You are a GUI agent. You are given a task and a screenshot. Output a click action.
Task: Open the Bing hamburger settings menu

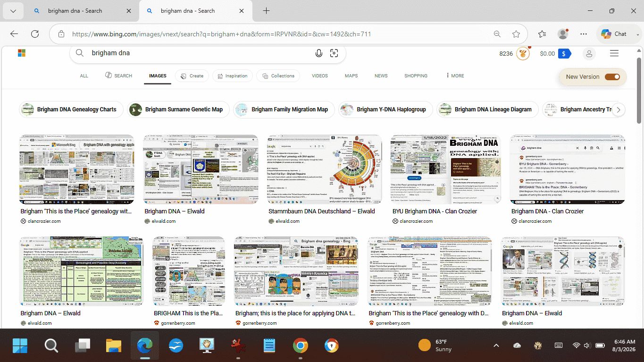pyautogui.click(x=614, y=53)
